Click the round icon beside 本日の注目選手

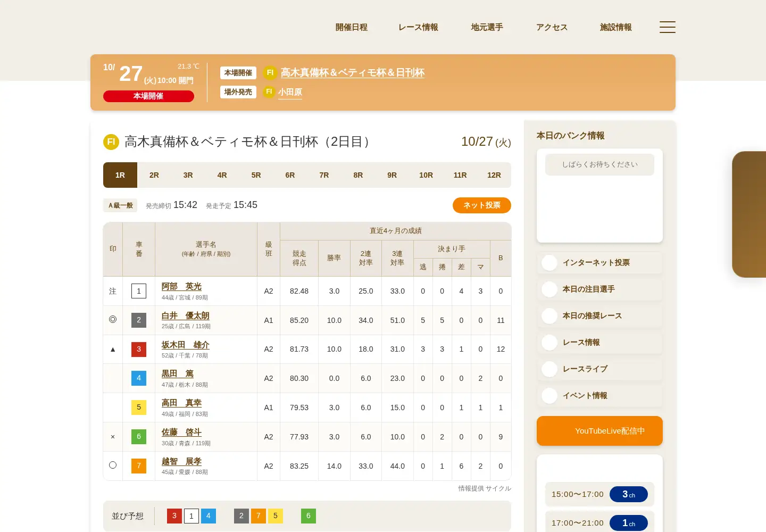point(549,289)
